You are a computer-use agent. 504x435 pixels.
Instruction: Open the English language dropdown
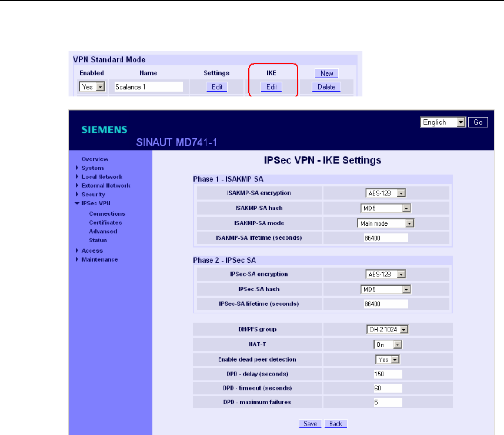pyautogui.click(x=443, y=122)
